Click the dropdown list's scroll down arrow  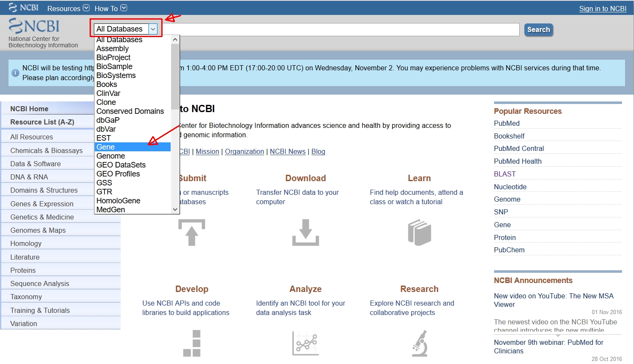[x=175, y=209]
